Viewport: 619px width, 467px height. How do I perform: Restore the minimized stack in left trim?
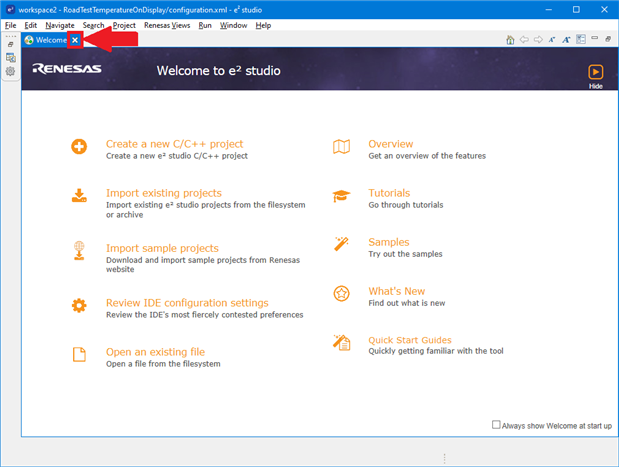(x=11, y=44)
